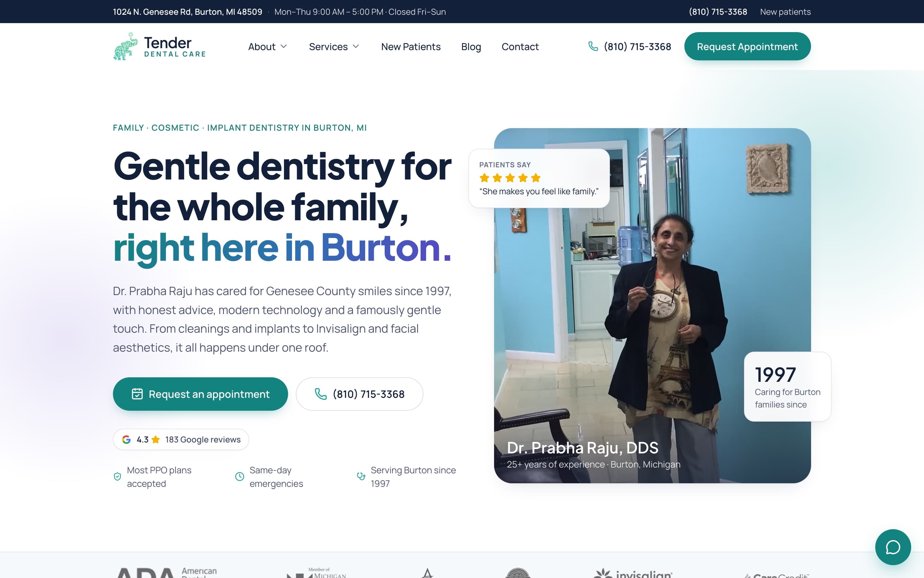Click phone icon beside header number
Image resolution: width=924 pixels, height=578 pixels.
coord(593,46)
